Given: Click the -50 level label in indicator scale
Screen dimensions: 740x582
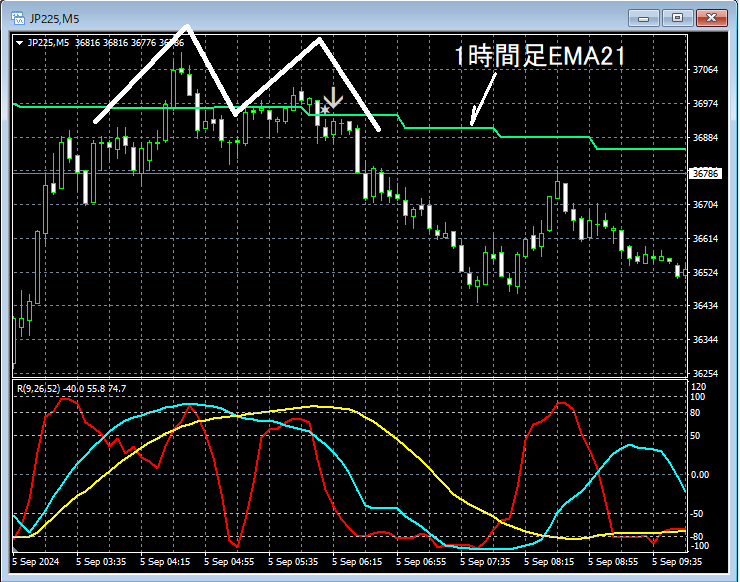Looking at the screenshot, I should 697,514.
